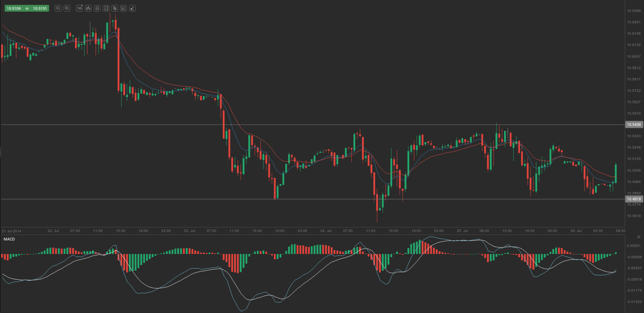Click the down arrow in the price badge

[27, 8]
